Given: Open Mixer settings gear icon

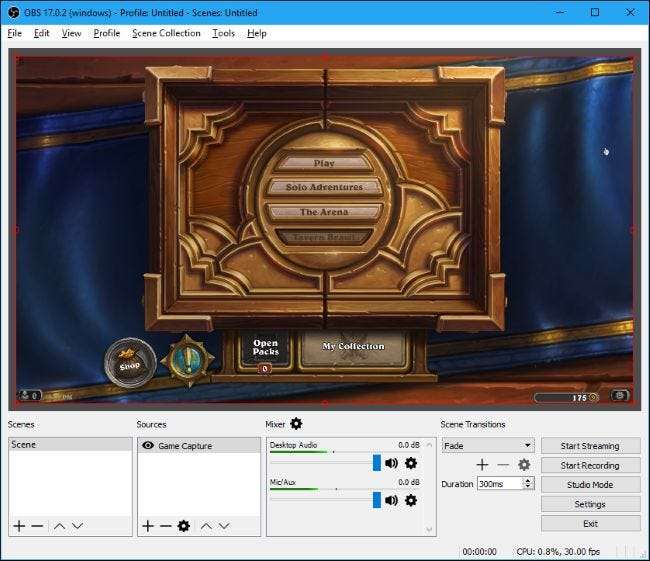Looking at the screenshot, I should (296, 424).
